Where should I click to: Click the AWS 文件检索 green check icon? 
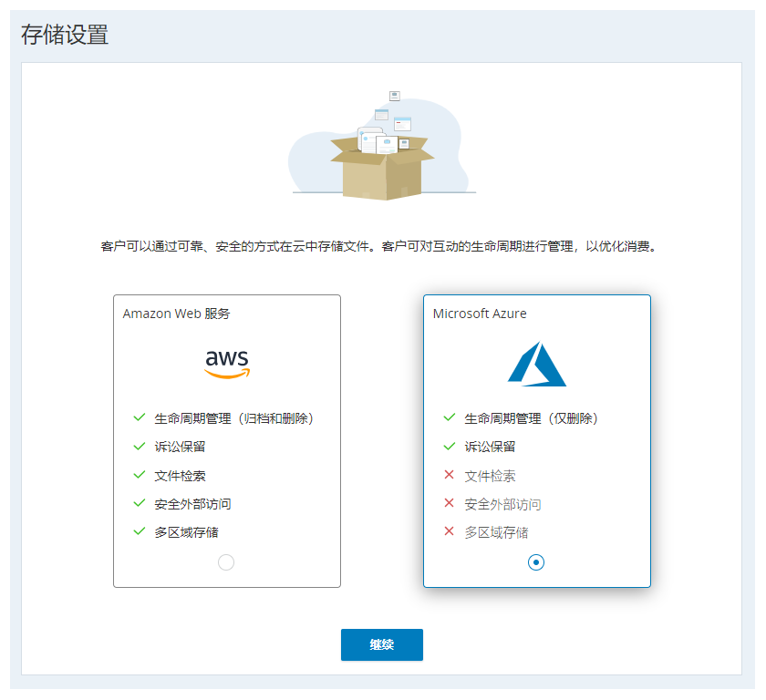click(x=140, y=475)
